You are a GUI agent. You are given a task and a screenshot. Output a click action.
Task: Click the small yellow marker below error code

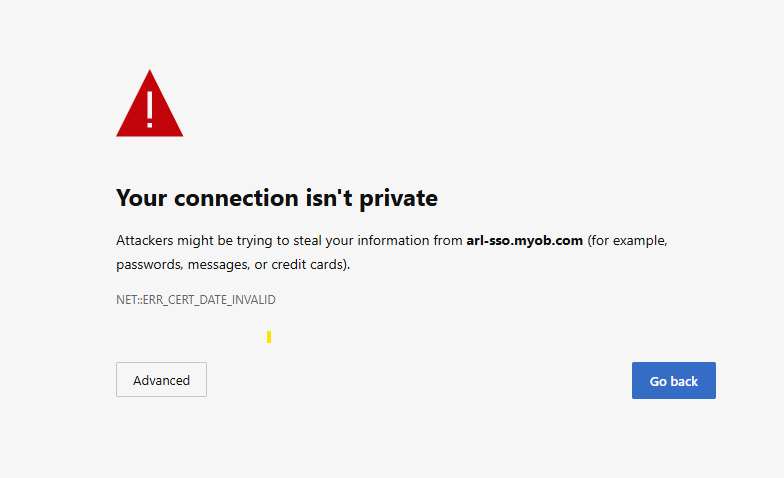[269, 337]
